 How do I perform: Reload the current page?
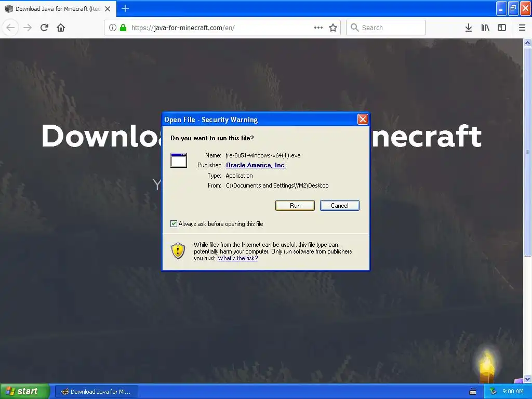[44, 28]
